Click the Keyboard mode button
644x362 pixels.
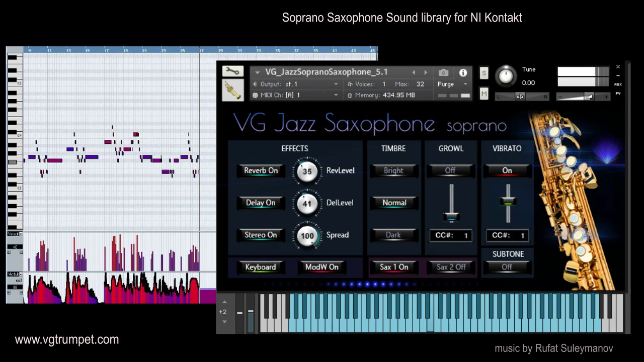tap(261, 267)
